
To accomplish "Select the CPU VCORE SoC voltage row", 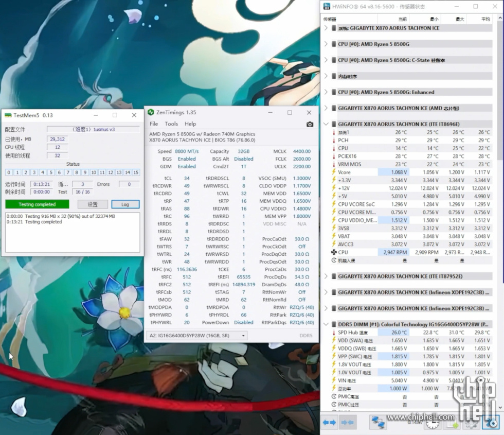I will (411, 204).
